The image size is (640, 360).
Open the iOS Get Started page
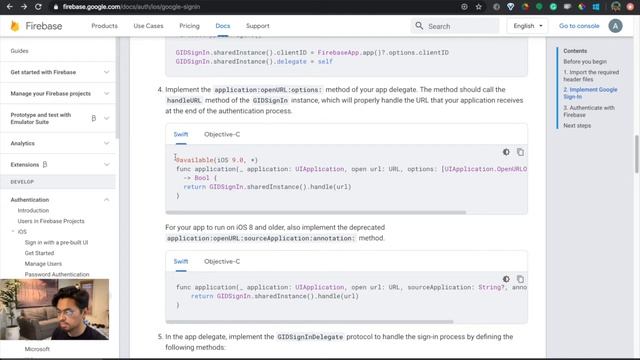coord(39,253)
